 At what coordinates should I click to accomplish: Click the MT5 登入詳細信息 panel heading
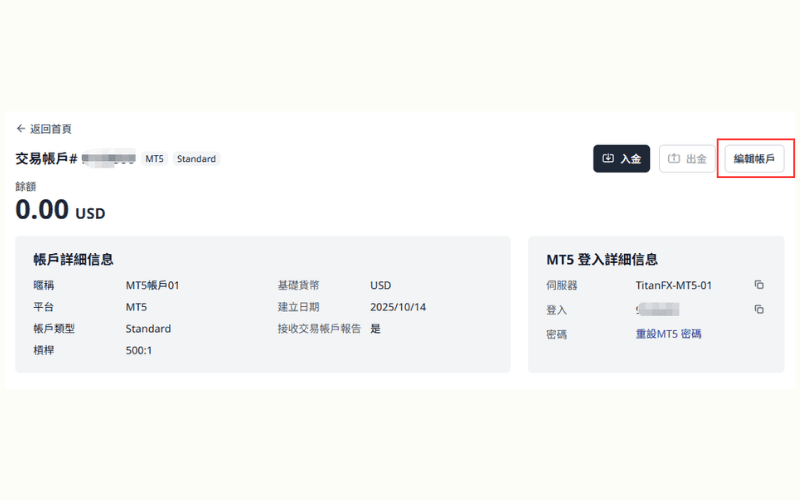pos(602,259)
